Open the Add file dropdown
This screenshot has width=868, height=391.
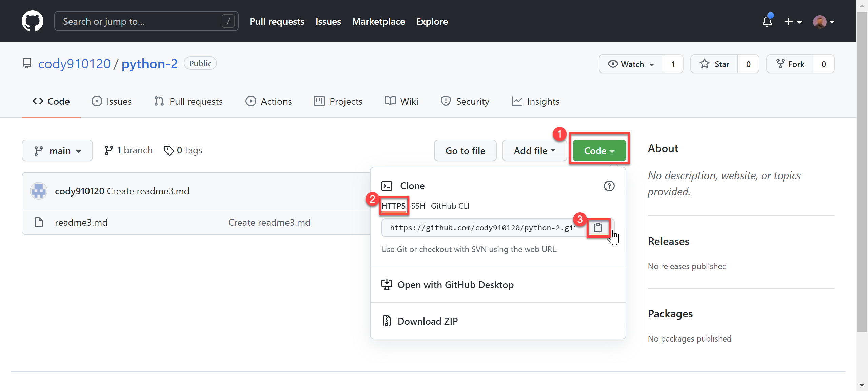534,150
